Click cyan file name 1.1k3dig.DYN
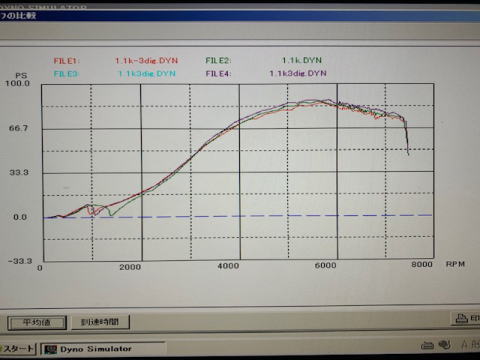 [x=147, y=73]
